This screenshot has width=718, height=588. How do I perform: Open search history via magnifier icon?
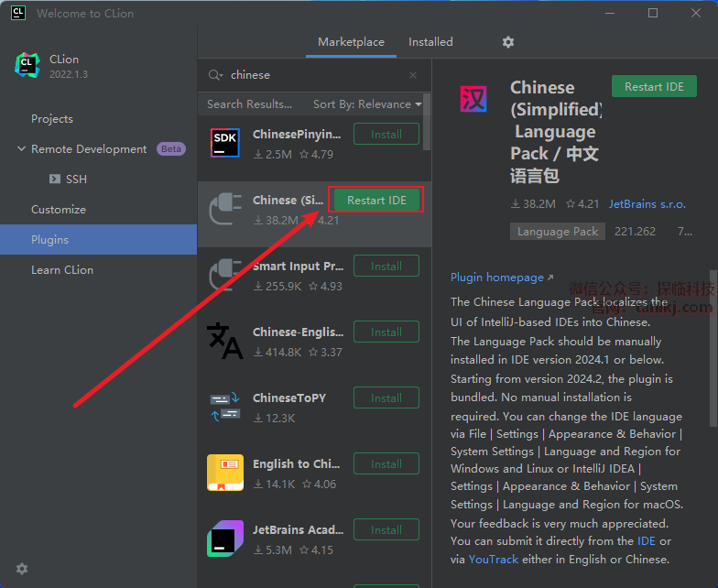point(215,75)
